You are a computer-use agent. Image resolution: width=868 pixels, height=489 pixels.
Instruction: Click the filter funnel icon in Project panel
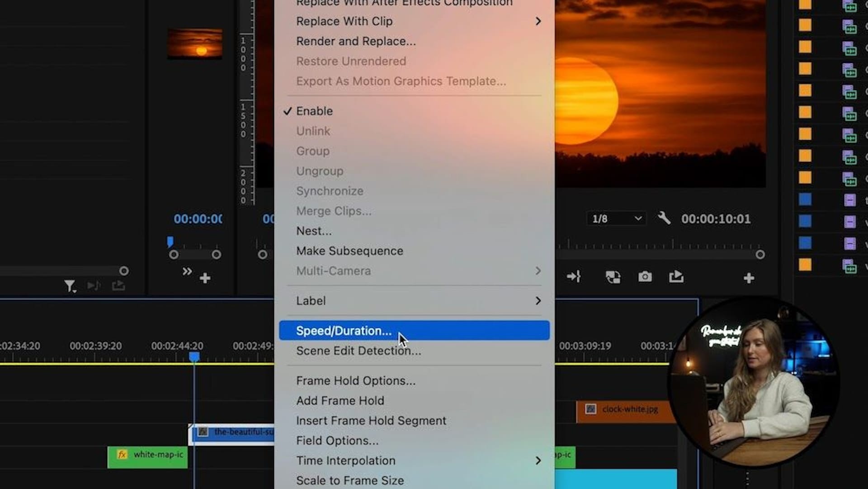70,285
